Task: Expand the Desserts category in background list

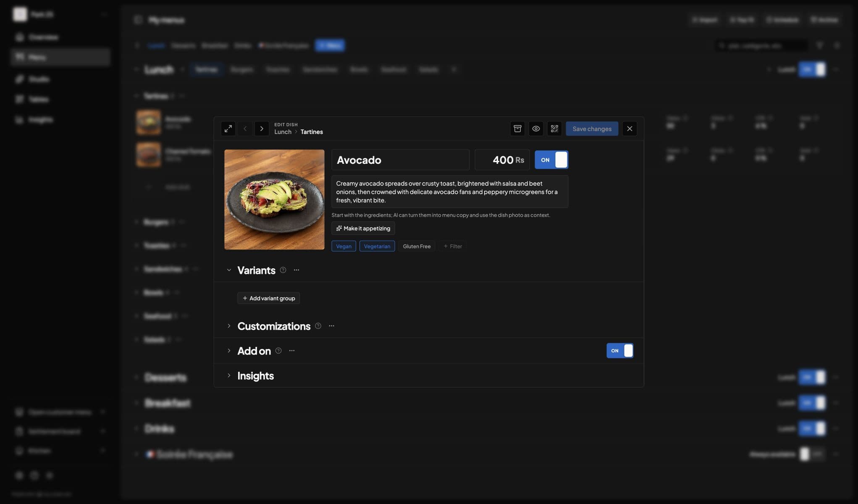Action: pyautogui.click(x=136, y=377)
